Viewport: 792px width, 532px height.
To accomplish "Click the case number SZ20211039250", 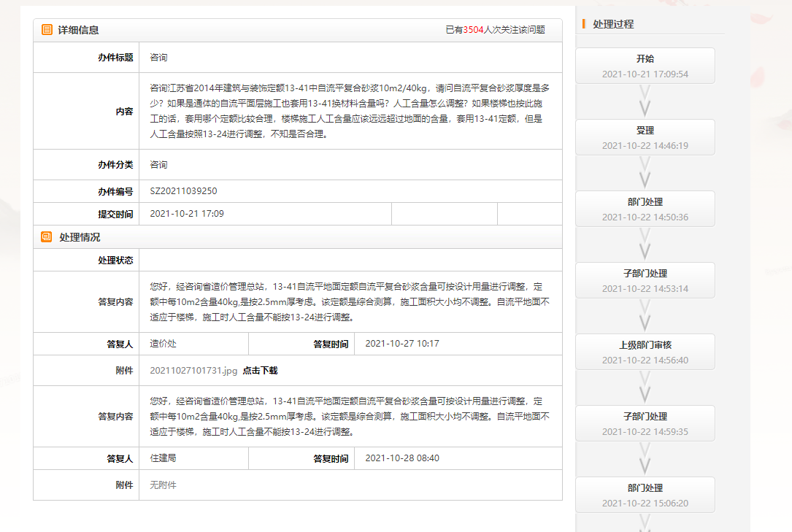I will click(x=183, y=191).
